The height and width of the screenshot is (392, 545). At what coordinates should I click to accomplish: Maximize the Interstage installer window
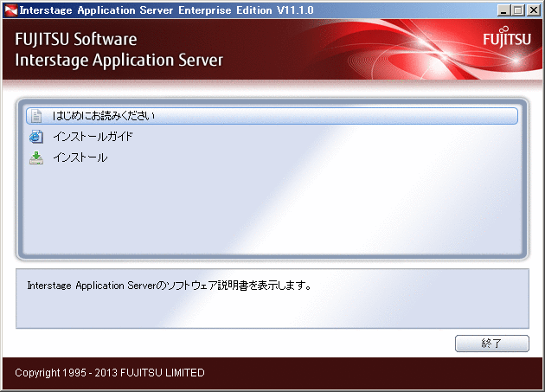pyautogui.click(x=519, y=10)
